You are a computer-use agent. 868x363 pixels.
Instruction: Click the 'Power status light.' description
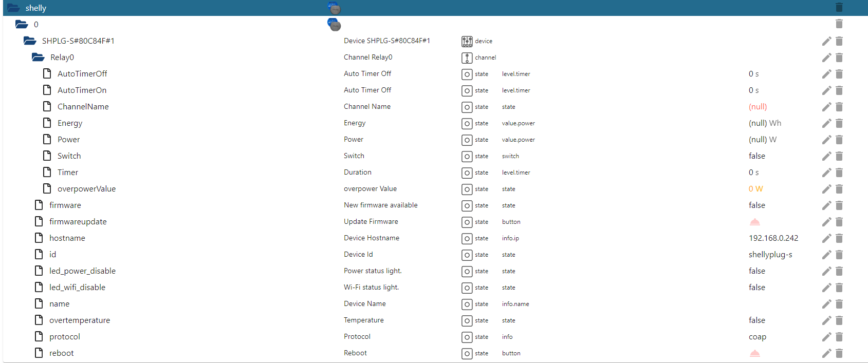(373, 271)
